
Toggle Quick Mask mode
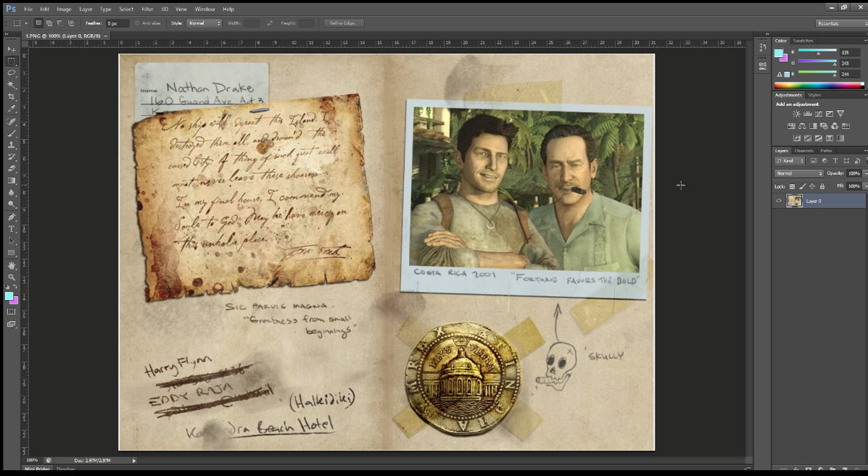(11, 312)
